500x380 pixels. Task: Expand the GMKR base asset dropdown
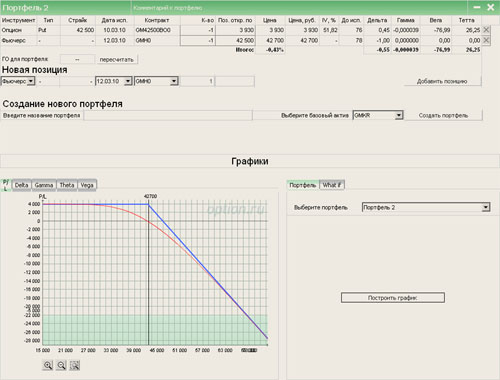399,115
